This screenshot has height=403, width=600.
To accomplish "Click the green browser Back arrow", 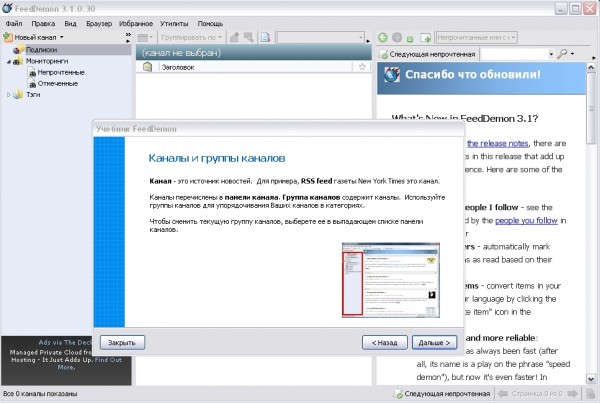I will pyautogui.click(x=383, y=38).
